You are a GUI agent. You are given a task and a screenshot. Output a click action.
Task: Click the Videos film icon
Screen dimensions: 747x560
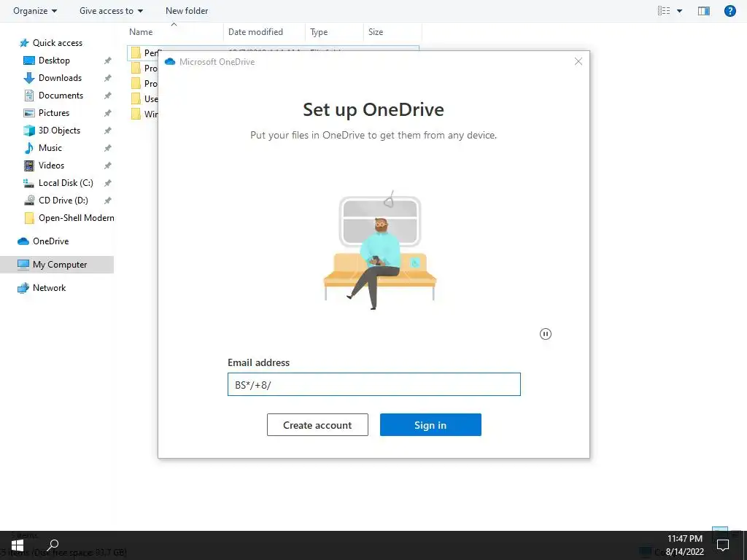pyautogui.click(x=29, y=166)
